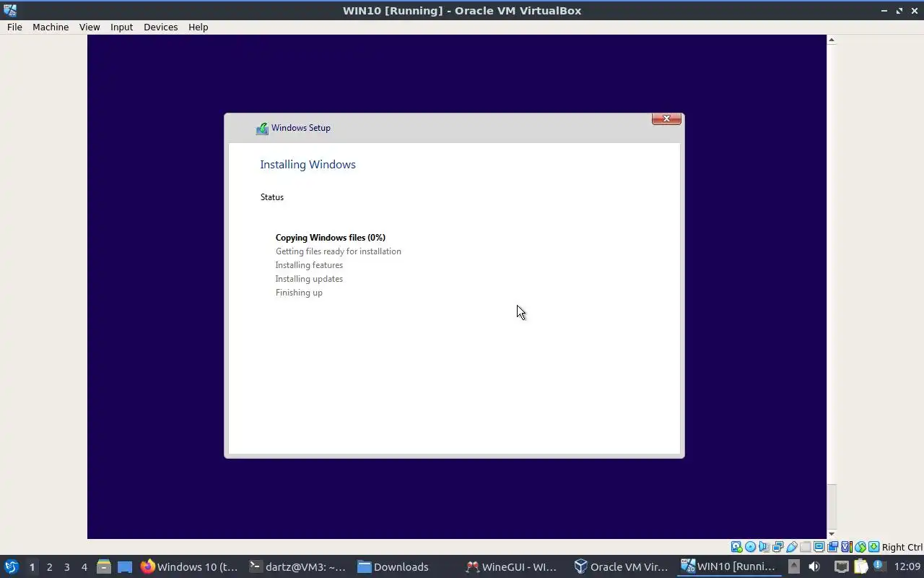924x578 pixels.
Task: Click the CPU virtualization status icon
Action: (847, 547)
